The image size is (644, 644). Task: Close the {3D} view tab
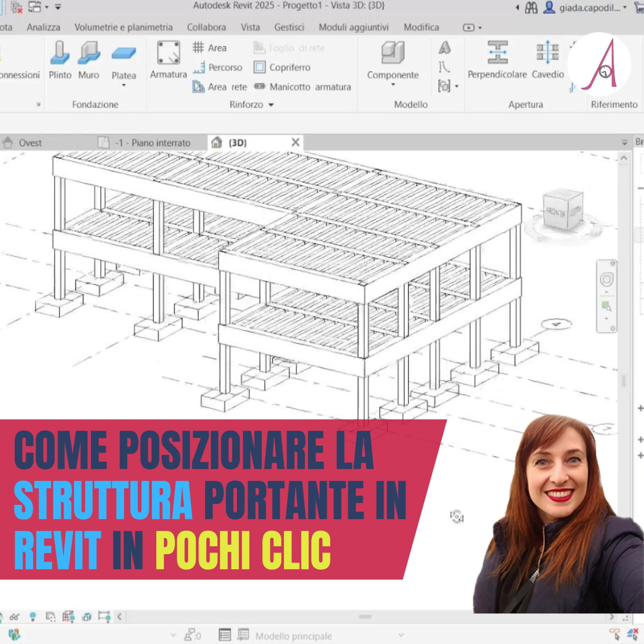295,142
